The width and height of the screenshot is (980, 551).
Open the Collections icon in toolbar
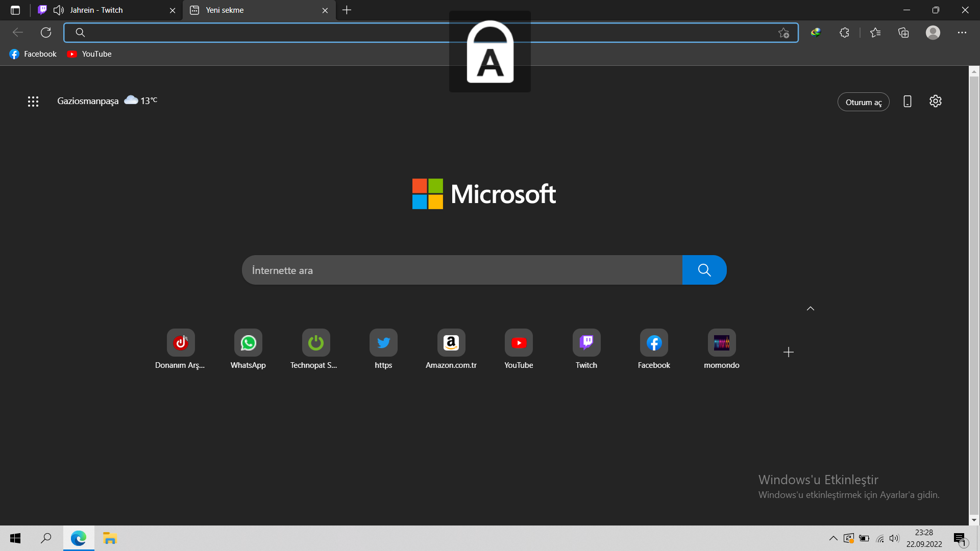[x=903, y=33]
